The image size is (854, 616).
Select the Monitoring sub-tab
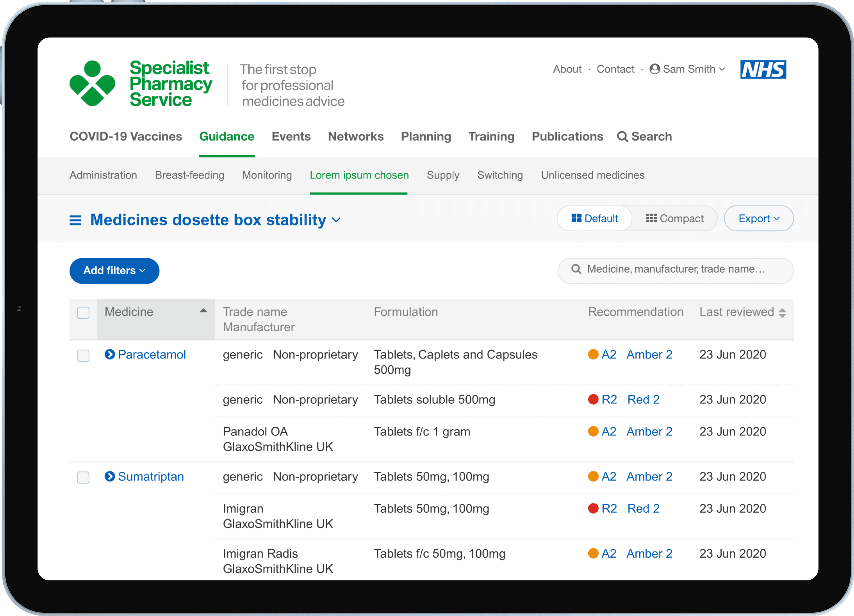[267, 175]
